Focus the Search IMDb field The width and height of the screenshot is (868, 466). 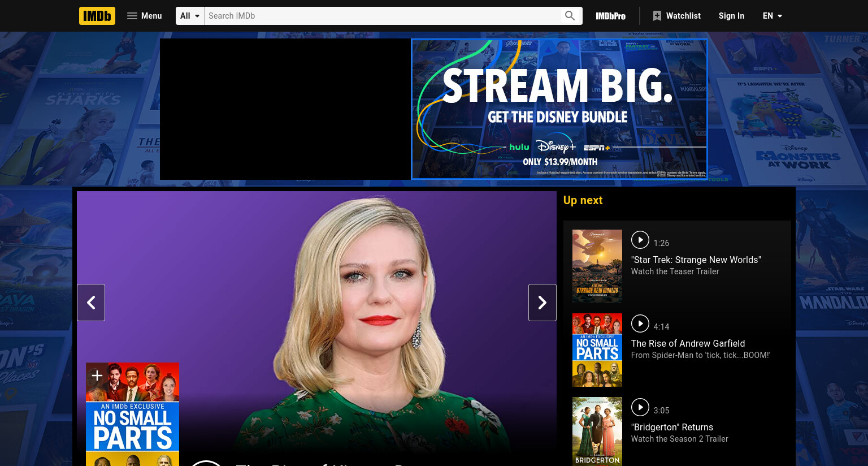coord(382,16)
